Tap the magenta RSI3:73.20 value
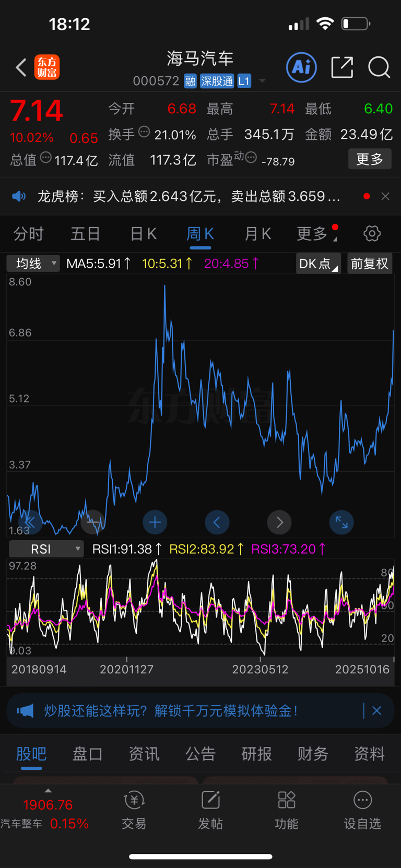 (289, 549)
